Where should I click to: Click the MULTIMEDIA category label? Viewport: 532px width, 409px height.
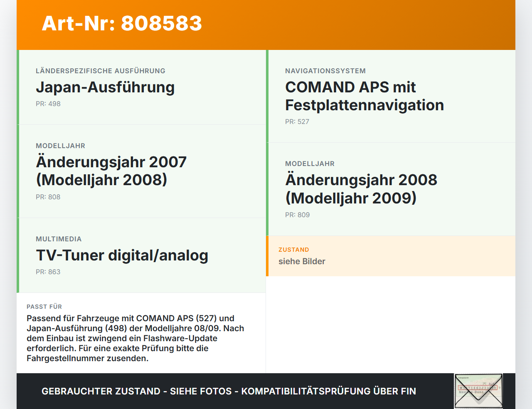[59, 239]
